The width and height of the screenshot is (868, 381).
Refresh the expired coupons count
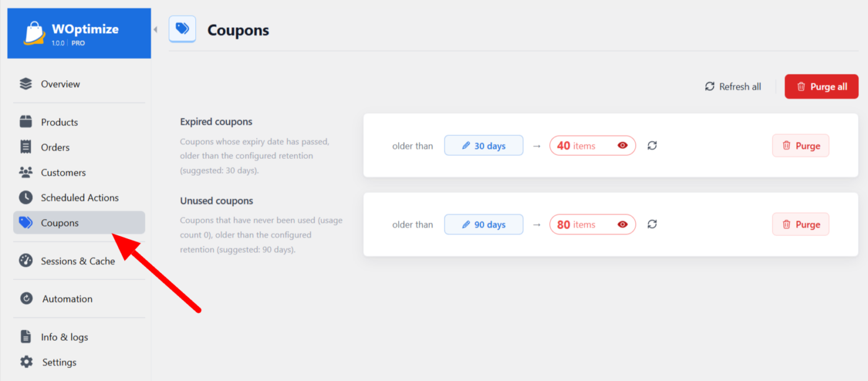pyautogui.click(x=652, y=146)
